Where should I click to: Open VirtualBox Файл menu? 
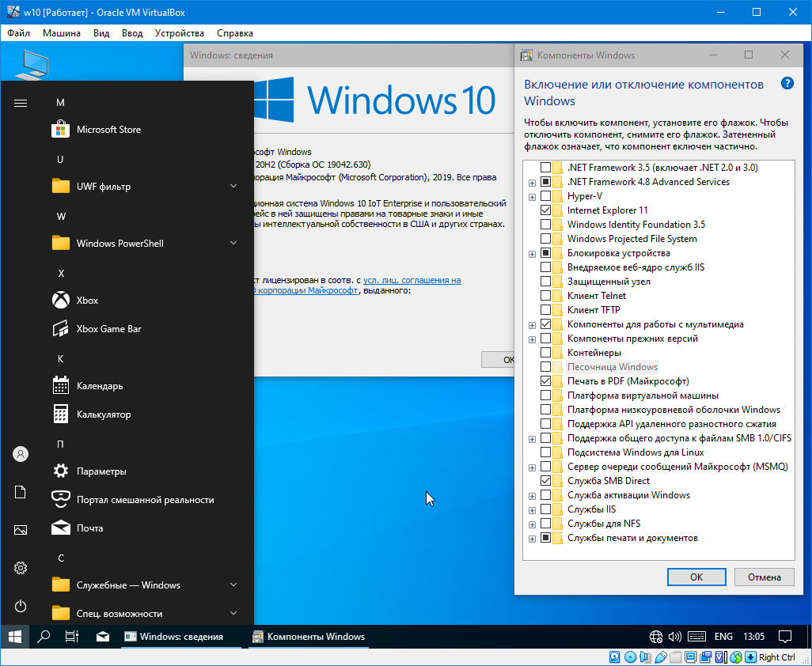coord(19,33)
